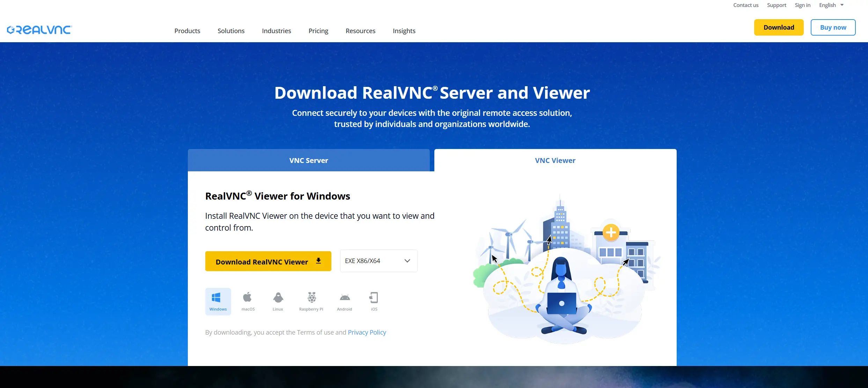Click the download arrow icon on the yellow button
Image resolution: width=868 pixels, height=388 pixels.
pos(318,261)
